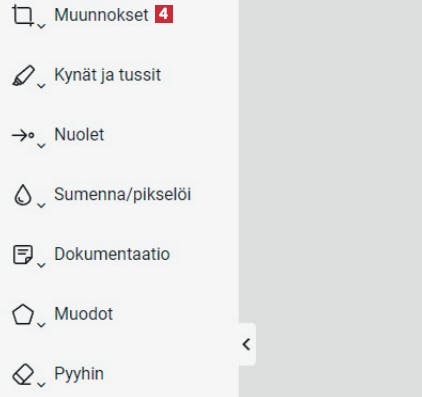This screenshot has height=397, width=422.
Task: Expand the Sumenna/pikselöi chevron
Action: coord(41,205)
